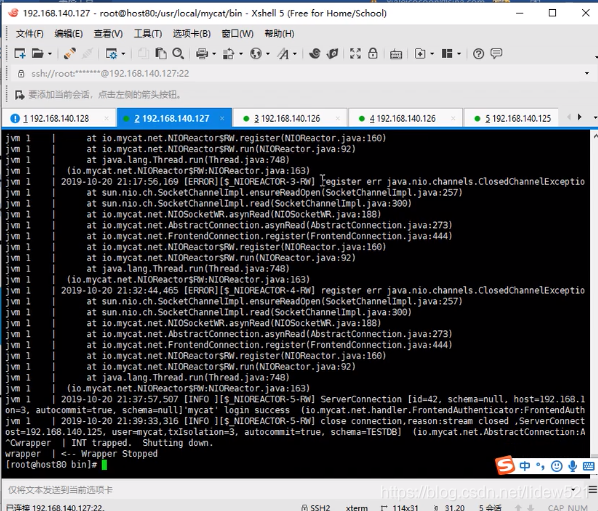598x511 pixels.
Task: Click the font settings icon
Action: pos(283,54)
